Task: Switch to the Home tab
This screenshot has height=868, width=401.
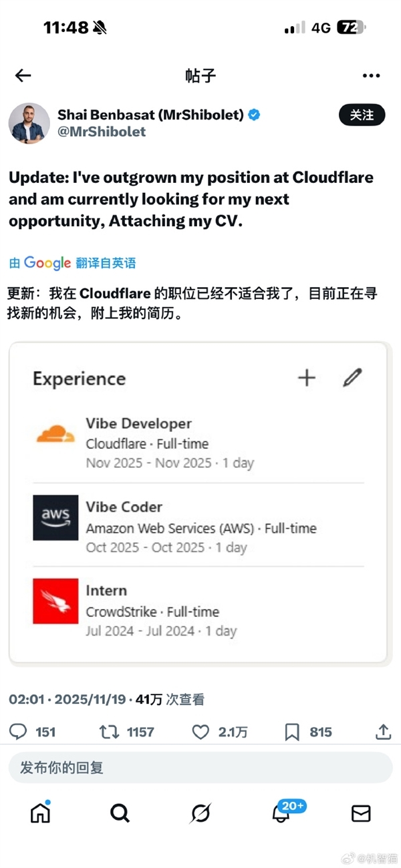Action: point(40,813)
